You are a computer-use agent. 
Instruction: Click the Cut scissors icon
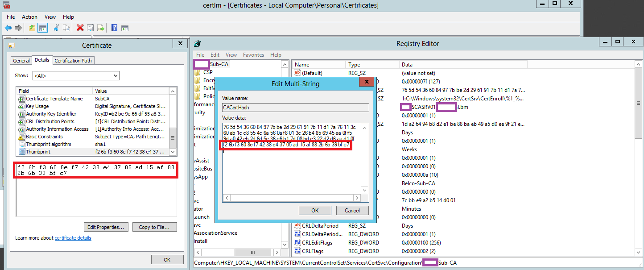coord(56,28)
